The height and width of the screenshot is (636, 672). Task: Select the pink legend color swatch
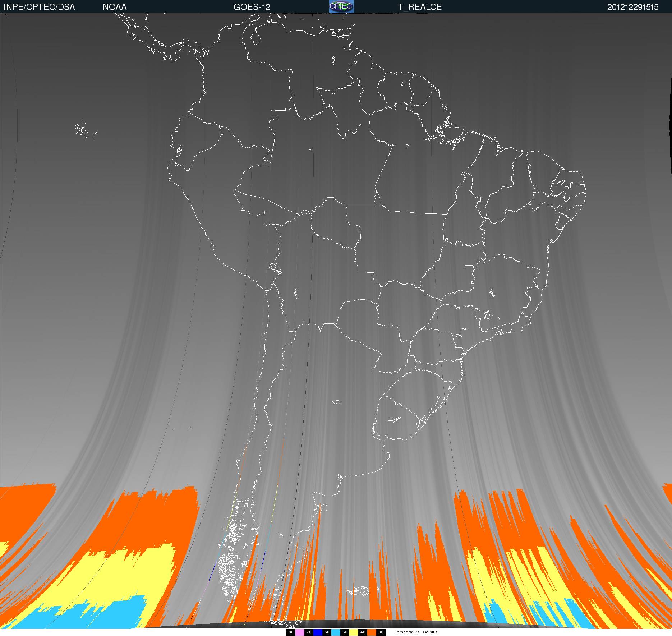point(300,632)
